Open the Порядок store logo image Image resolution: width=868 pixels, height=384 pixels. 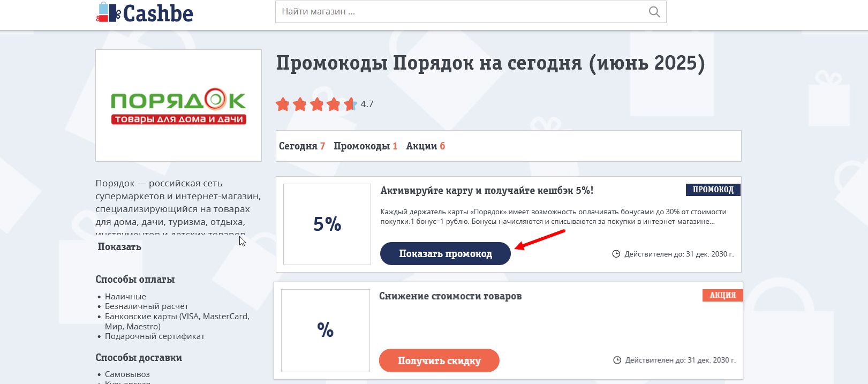(x=178, y=106)
